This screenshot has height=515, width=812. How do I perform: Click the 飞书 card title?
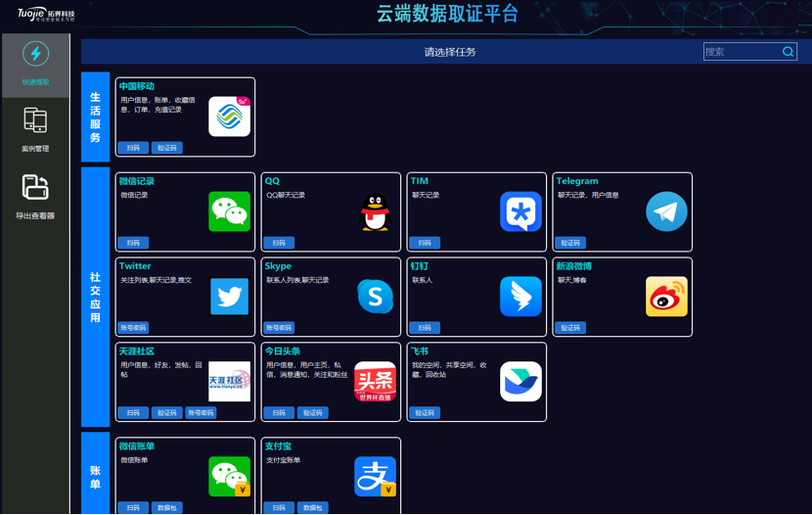pos(419,351)
